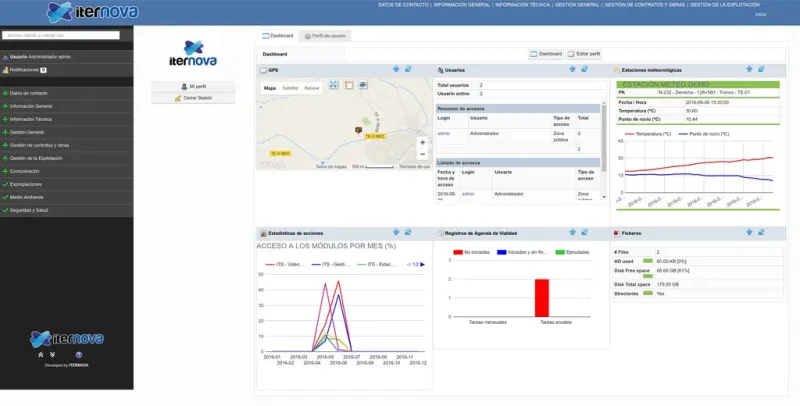Select Satélite map type

(x=290, y=88)
